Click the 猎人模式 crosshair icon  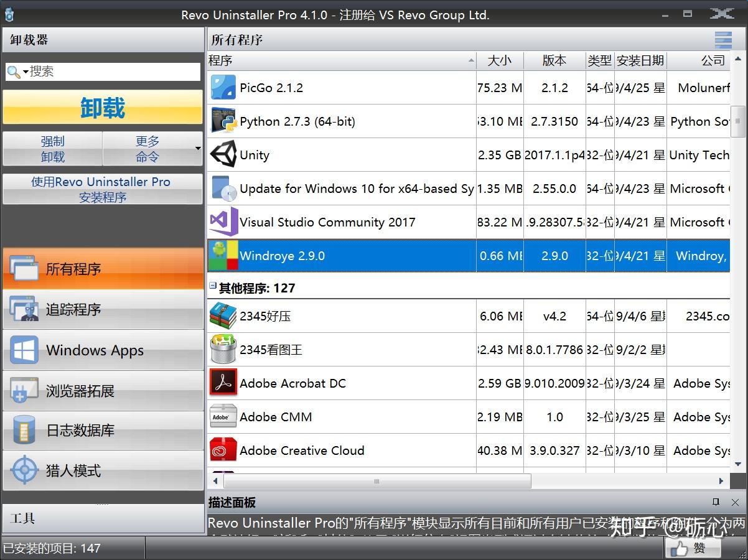pyautogui.click(x=24, y=470)
